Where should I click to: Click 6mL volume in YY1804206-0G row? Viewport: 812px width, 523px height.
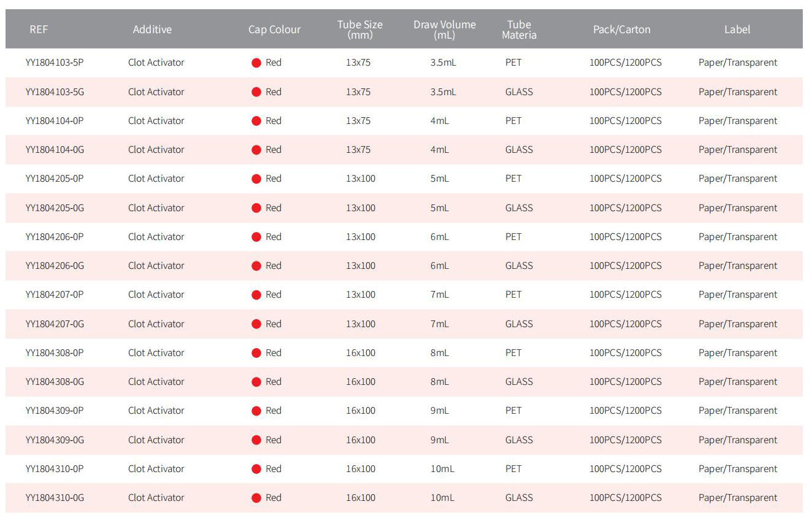click(x=440, y=266)
